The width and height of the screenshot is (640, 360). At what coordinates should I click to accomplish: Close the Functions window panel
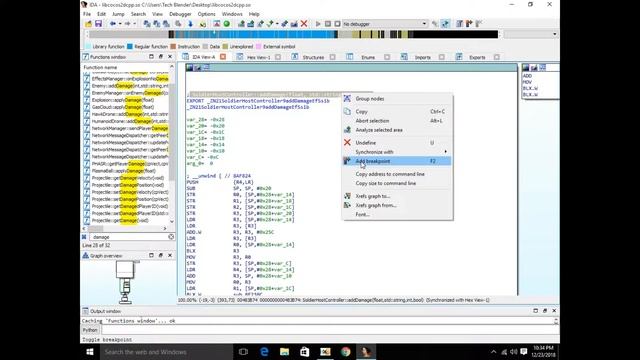tap(170, 57)
